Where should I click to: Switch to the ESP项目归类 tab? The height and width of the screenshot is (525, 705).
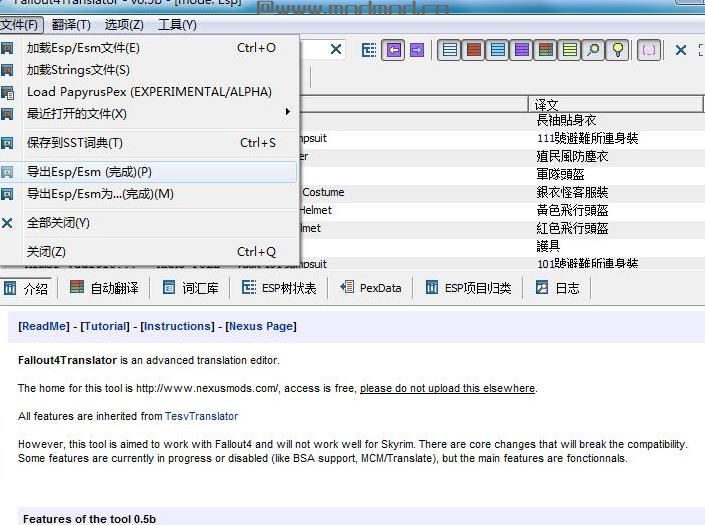pyautogui.click(x=468, y=288)
